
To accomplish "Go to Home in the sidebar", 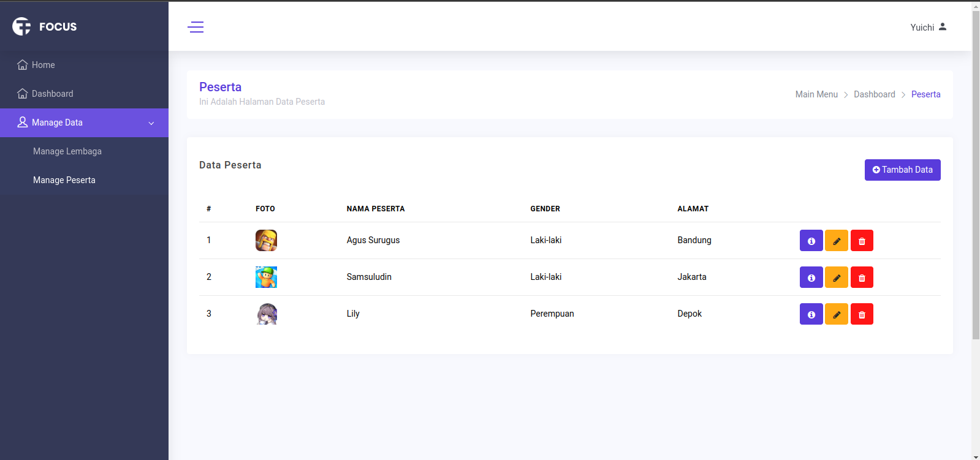I will [x=43, y=65].
